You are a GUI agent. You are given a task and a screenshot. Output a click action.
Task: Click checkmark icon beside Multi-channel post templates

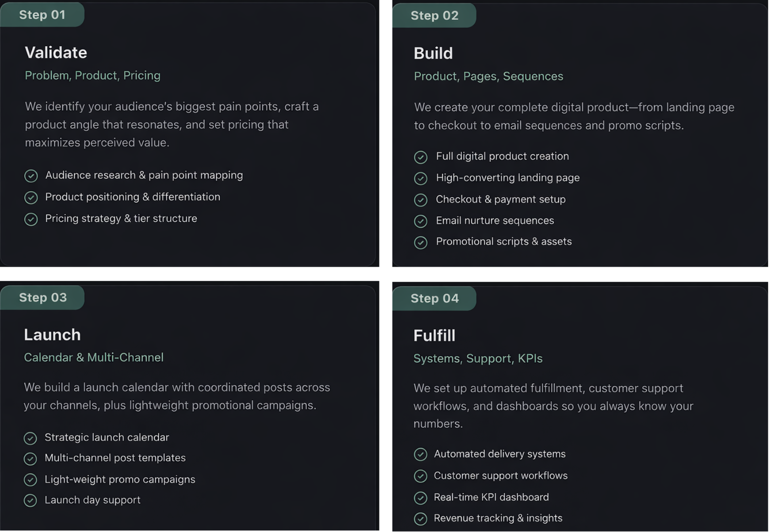click(30, 458)
